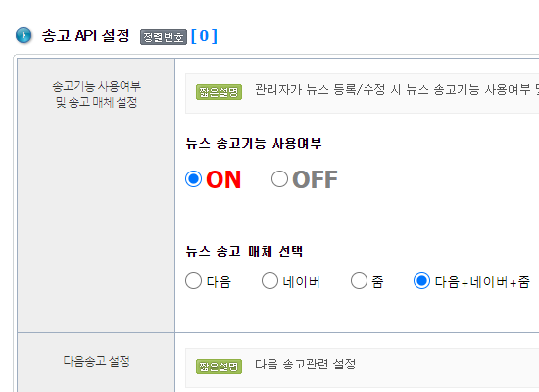Click the 뉴스 송고기능 사용여부 heading
This screenshot has width=539, height=392.
click(x=254, y=143)
